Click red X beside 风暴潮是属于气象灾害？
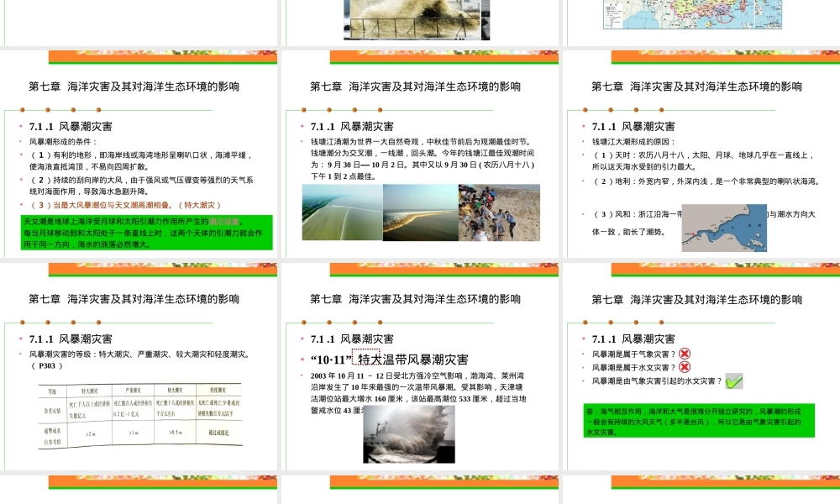The width and height of the screenshot is (840, 504). pyautogui.click(x=684, y=354)
